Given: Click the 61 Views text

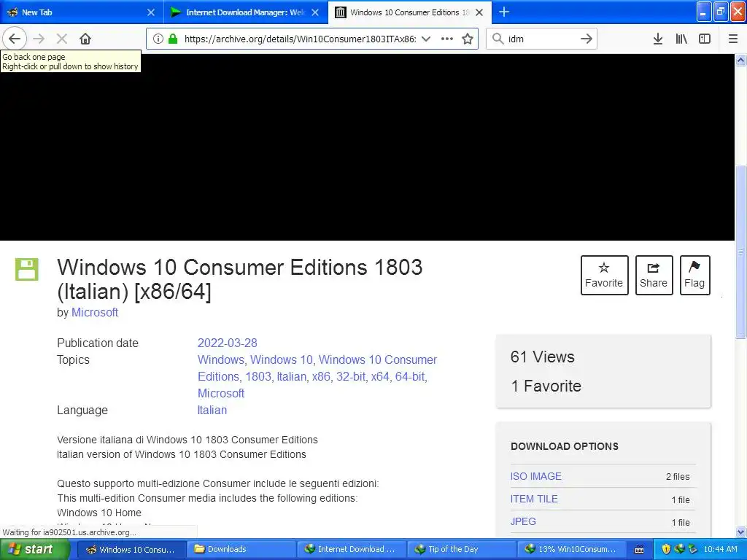Looking at the screenshot, I should click(542, 357).
